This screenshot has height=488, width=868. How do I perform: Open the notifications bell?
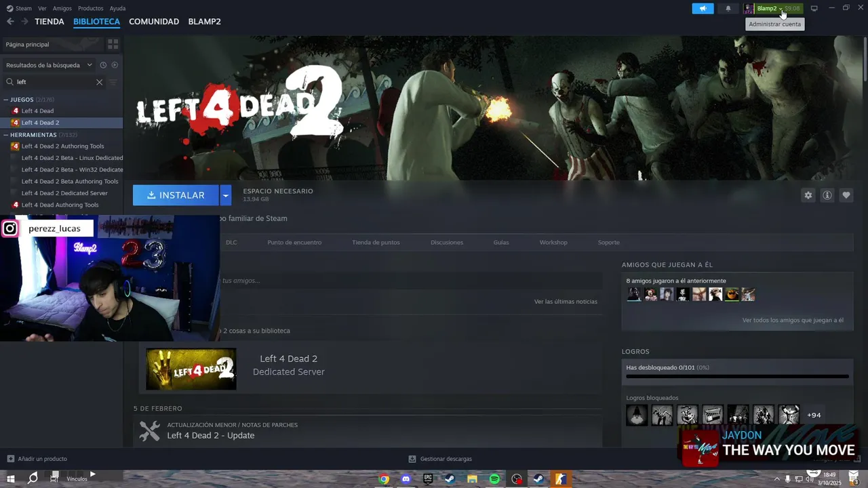click(728, 8)
